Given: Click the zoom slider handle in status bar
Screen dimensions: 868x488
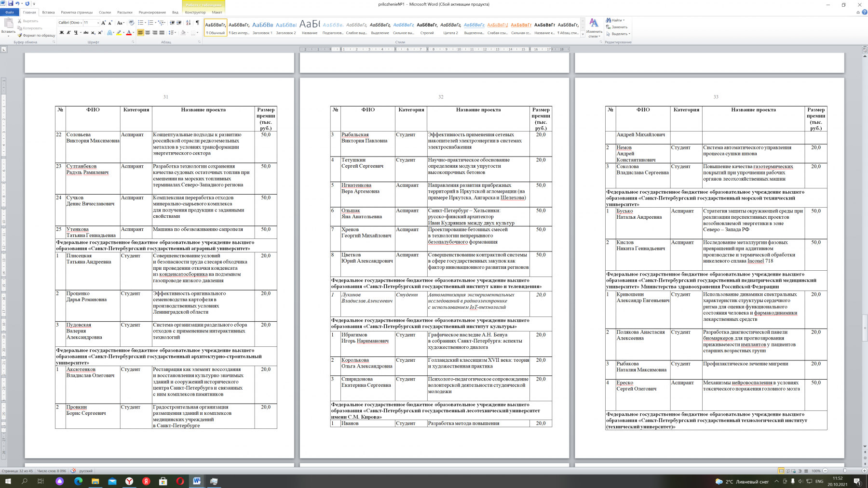Looking at the screenshot, I should click(844, 471).
